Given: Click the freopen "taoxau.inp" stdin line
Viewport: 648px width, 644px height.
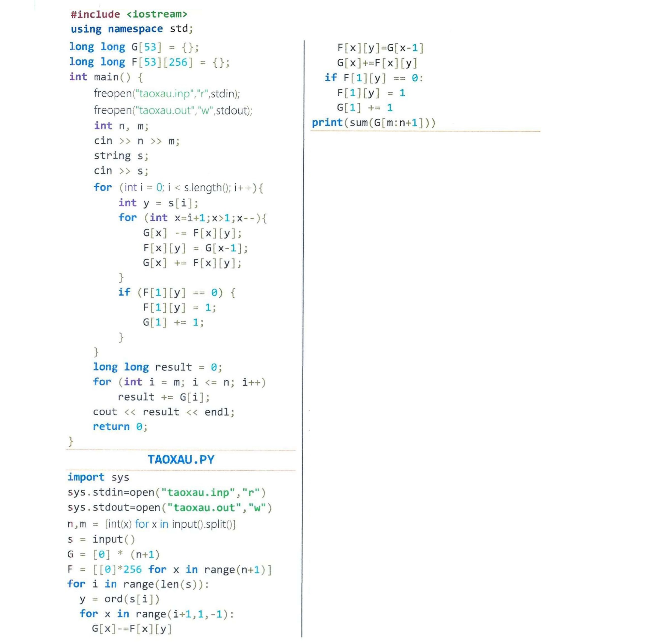Looking at the screenshot, I should pyautogui.click(x=167, y=93).
